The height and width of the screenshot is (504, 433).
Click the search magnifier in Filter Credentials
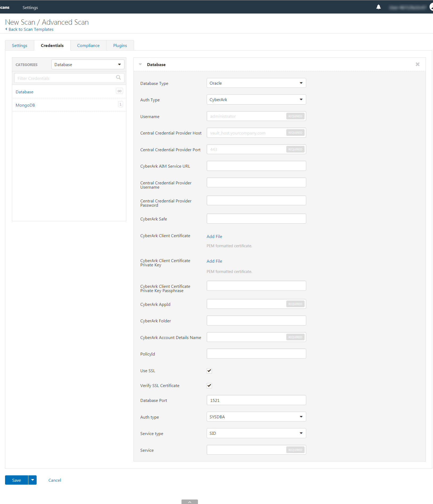tap(118, 77)
